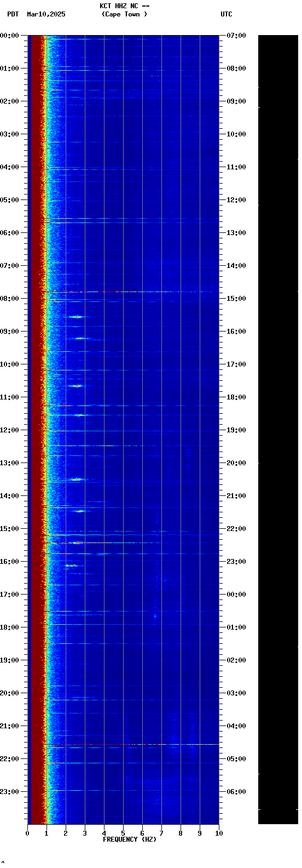Viewport: 302px width, 868px height.
Task: Click frequency axis tick label '0'
Action: click(27, 833)
